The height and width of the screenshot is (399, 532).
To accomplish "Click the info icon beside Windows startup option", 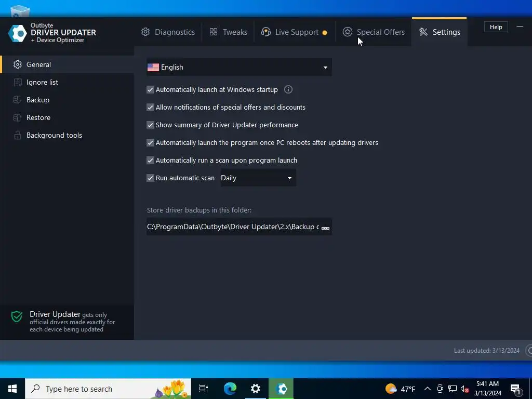I will 288,89.
